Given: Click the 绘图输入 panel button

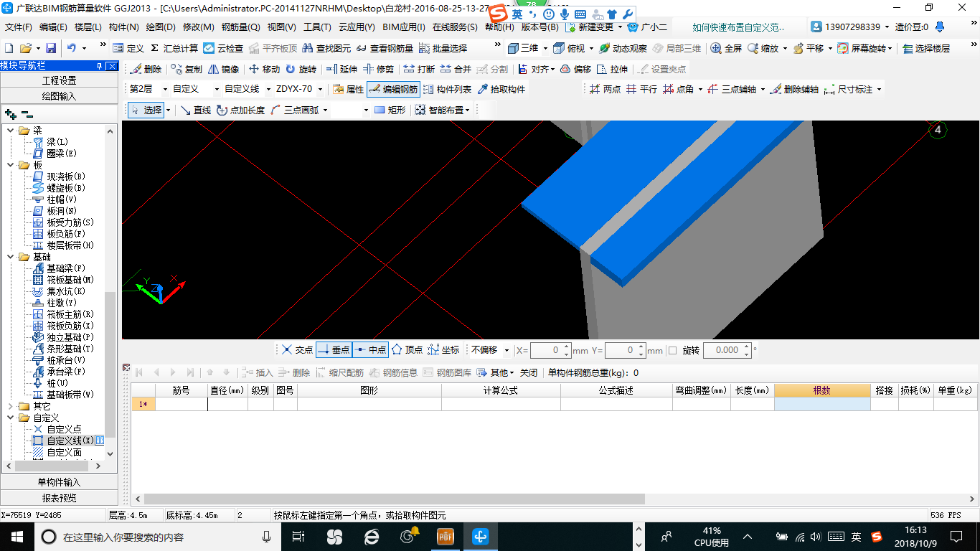Looking at the screenshot, I should click(x=59, y=96).
